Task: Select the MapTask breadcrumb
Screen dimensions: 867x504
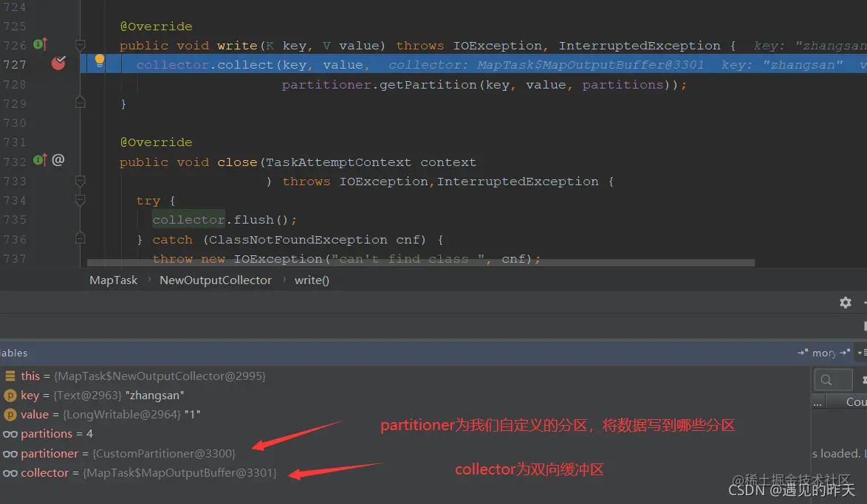Action: [x=113, y=280]
